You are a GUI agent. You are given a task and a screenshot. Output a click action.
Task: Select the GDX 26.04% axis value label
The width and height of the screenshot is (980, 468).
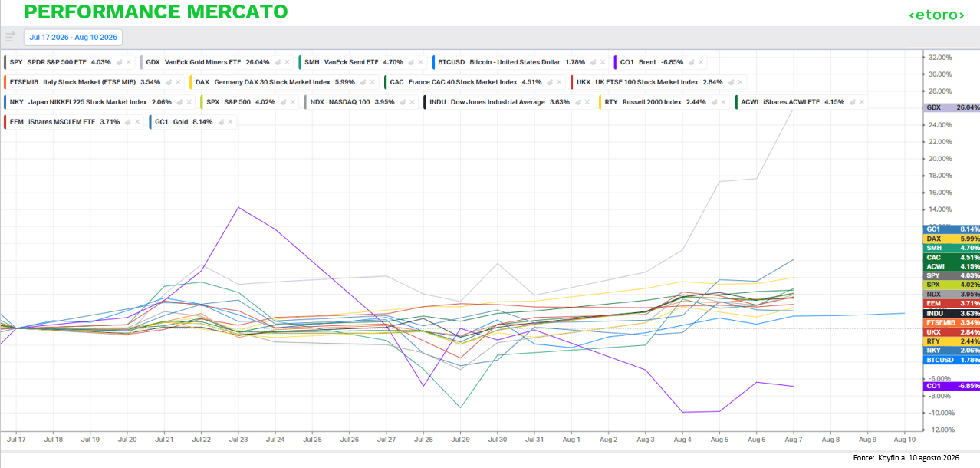tap(952, 107)
